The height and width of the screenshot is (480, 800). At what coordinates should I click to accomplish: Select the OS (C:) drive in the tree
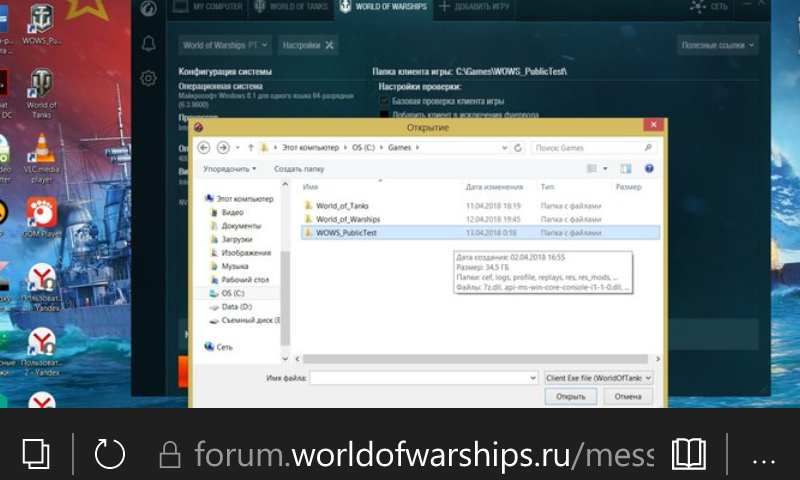228,293
